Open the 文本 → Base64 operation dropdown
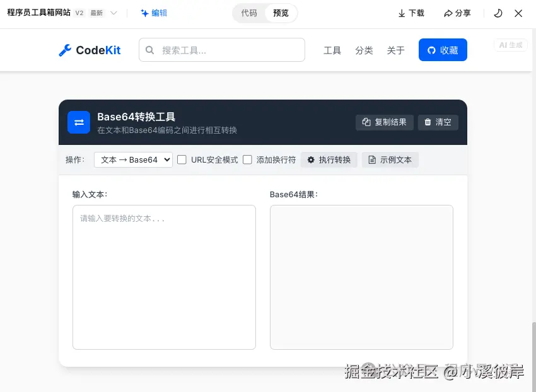This screenshot has width=536, height=392. click(x=132, y=159)
